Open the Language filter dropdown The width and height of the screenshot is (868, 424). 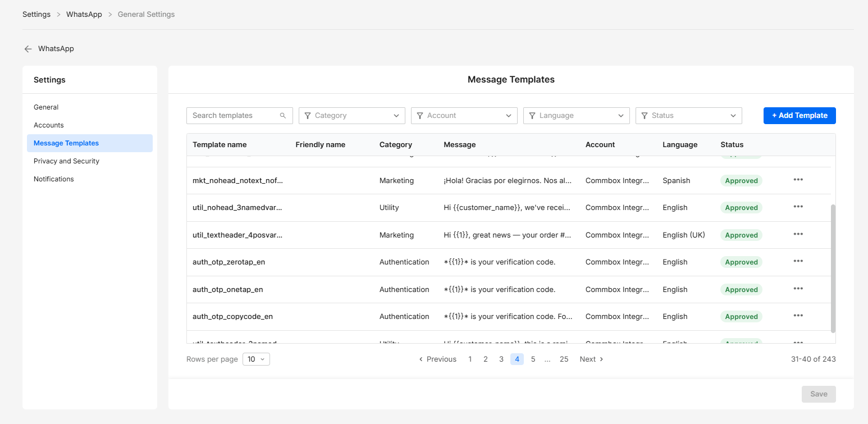click(x=577, y=116)
